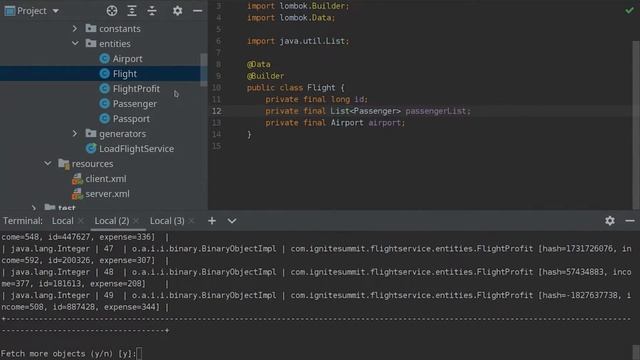
Task: Add a new terminal session with plus
Action: click(212, 221)
